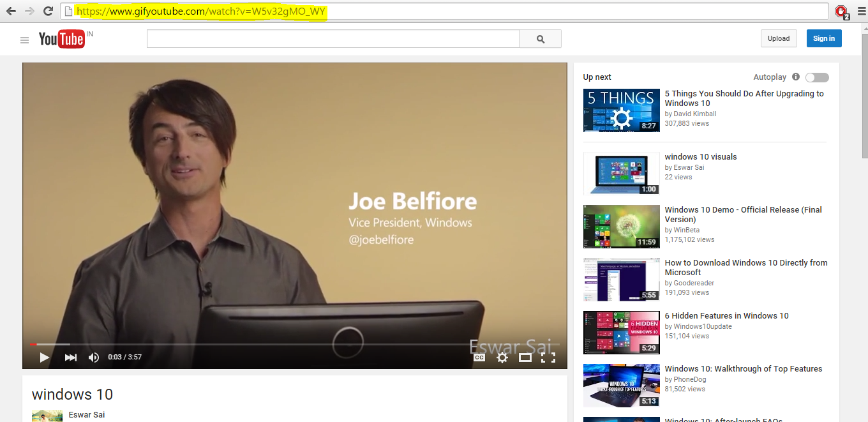
Task: Go back with browser back arrow
Action: coord(11,11)
